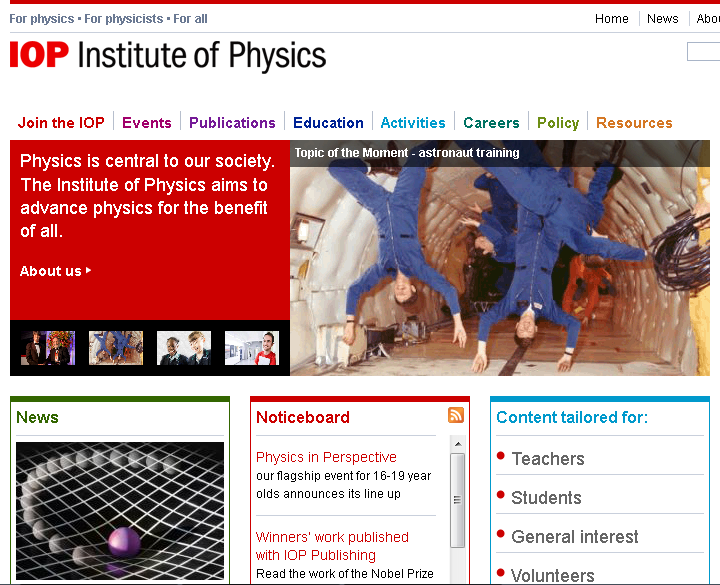The image size is (720, 585).
Task: Click the IOP Institute of Physics logo
Action: point(168,56)
